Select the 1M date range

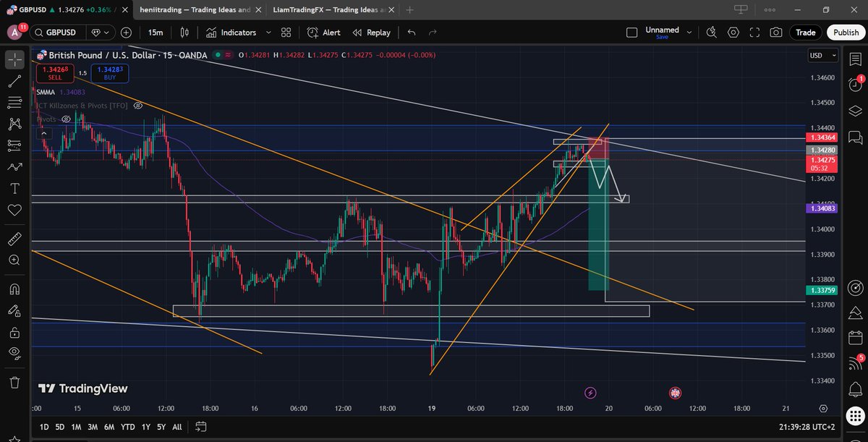76,427
